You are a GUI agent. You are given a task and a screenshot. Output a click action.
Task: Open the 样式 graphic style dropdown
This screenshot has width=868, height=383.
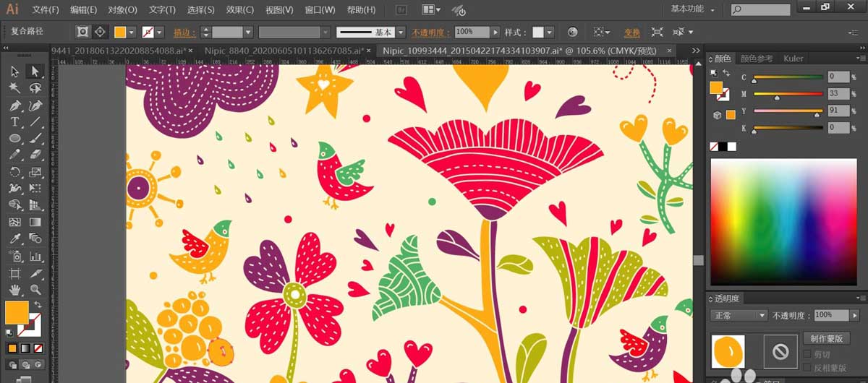coord(550,33)
